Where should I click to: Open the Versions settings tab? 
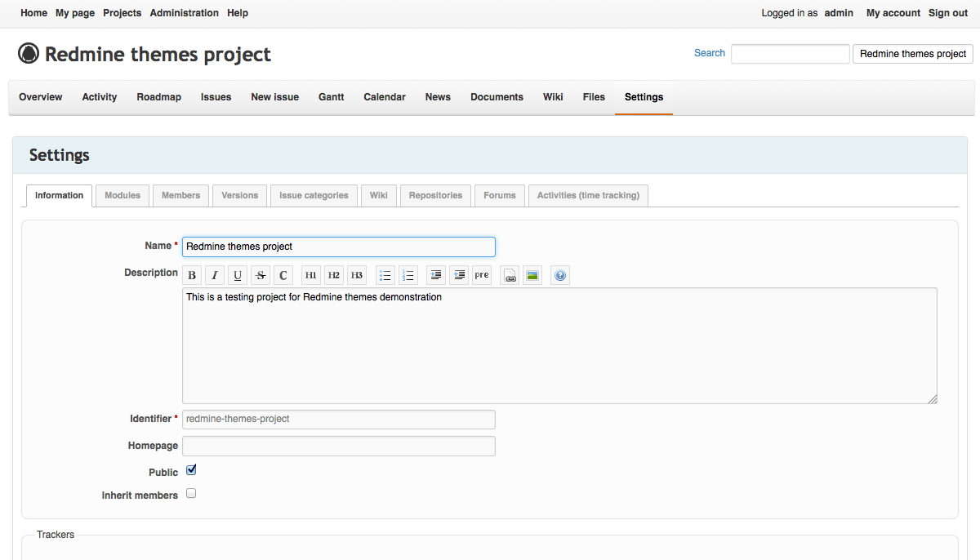coord(240,196)
